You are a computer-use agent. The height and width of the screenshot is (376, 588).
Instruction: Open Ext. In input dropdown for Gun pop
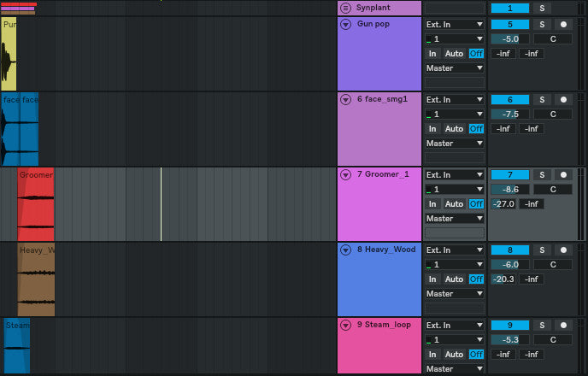tap(455, 25)
